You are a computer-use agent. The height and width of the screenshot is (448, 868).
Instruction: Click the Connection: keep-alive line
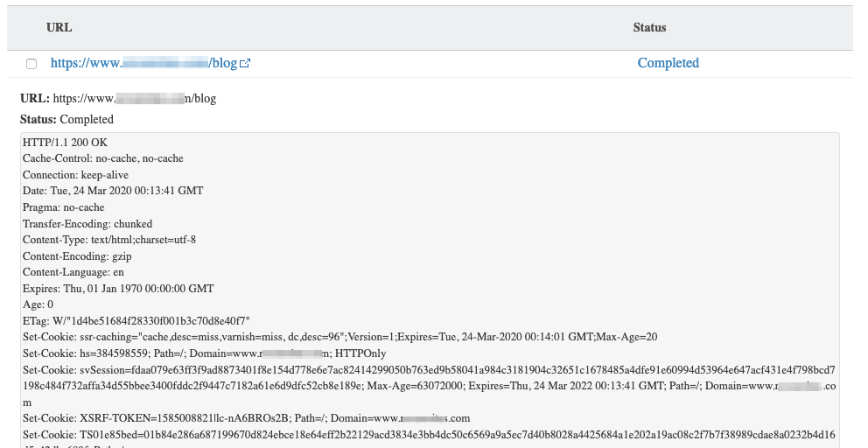pyautogui.click(x=75, y=175)
